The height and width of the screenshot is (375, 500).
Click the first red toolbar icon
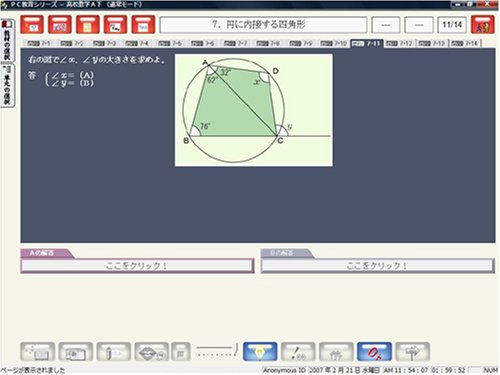[x=32, y=25]
